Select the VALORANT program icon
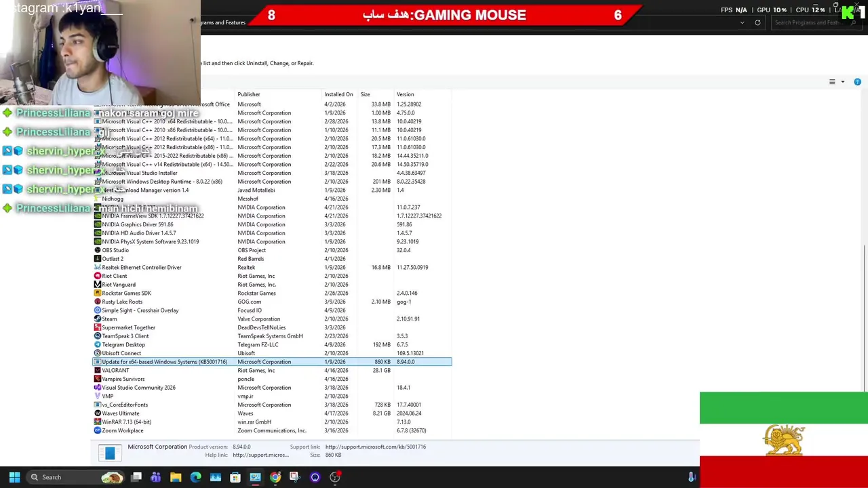The width and height of the screenshot is (868, 488). pyautogui.click(x=98, y=371)
